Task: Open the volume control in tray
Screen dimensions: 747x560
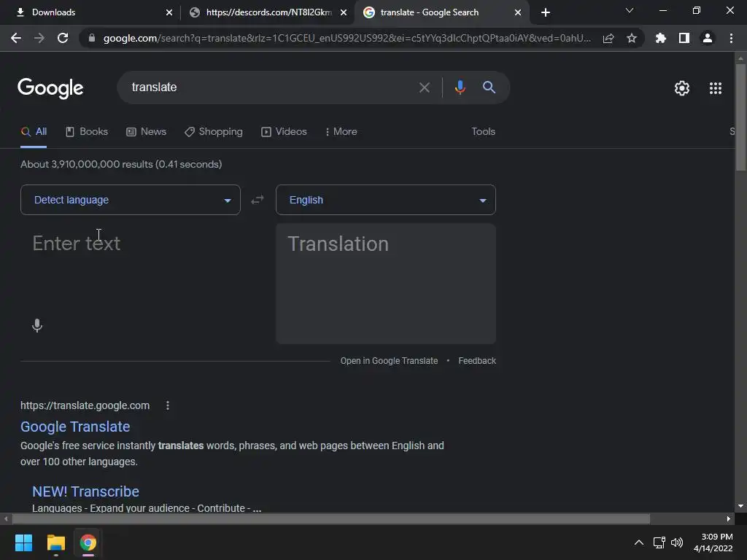Action: pyautogui.click(x=676, y=542)
